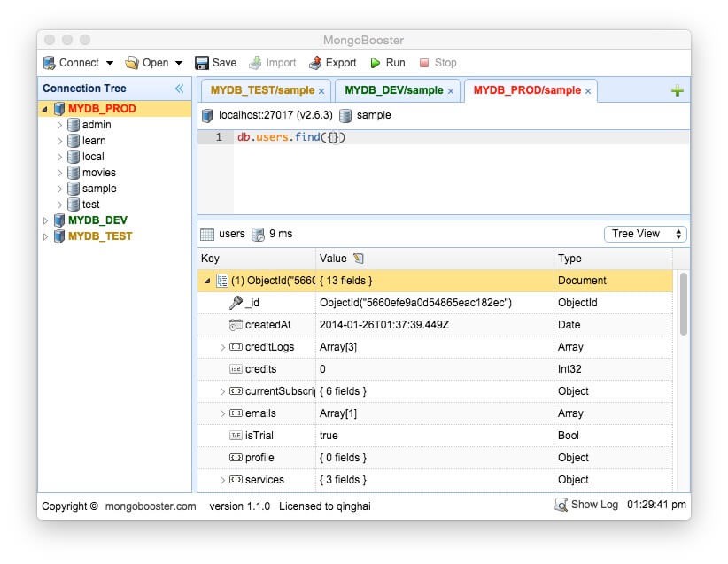Add a new tab with green plus
The height and width of the screenshot is (564, 728).
click(x=678, y=90)
